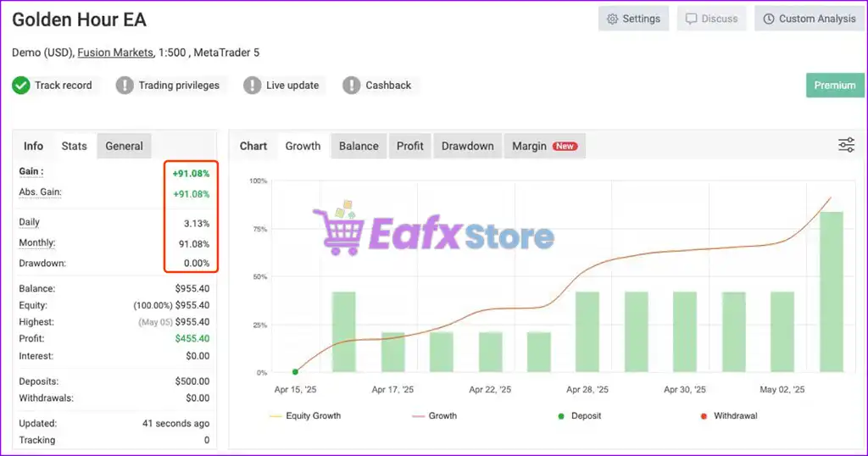Click the Gain label
Image resolution: width=868 pixels, height=456 pixels.
tap(31, 171)
